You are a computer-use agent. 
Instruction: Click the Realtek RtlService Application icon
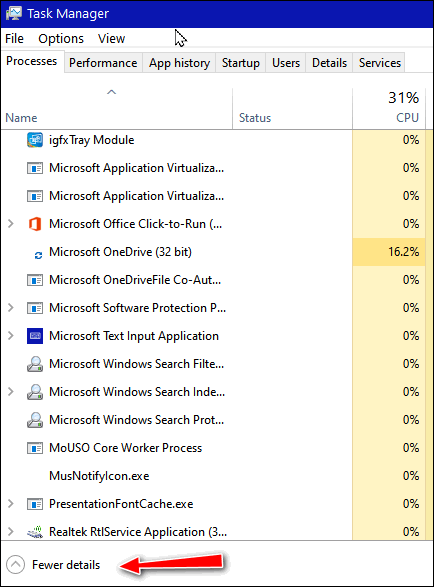(35, 532)
